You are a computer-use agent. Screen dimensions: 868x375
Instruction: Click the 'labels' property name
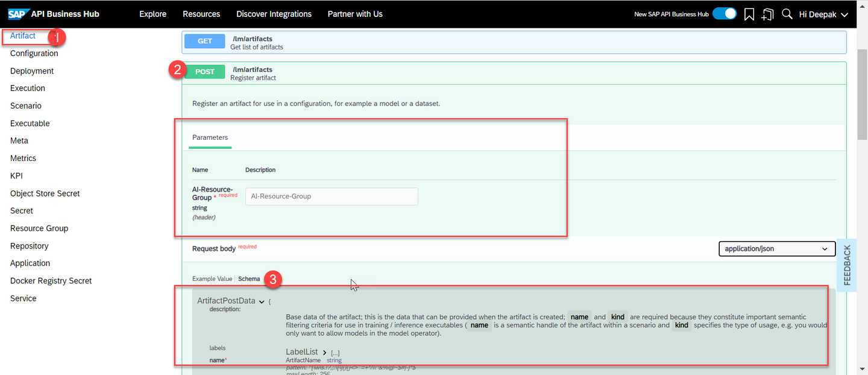[x=218, y=348]
